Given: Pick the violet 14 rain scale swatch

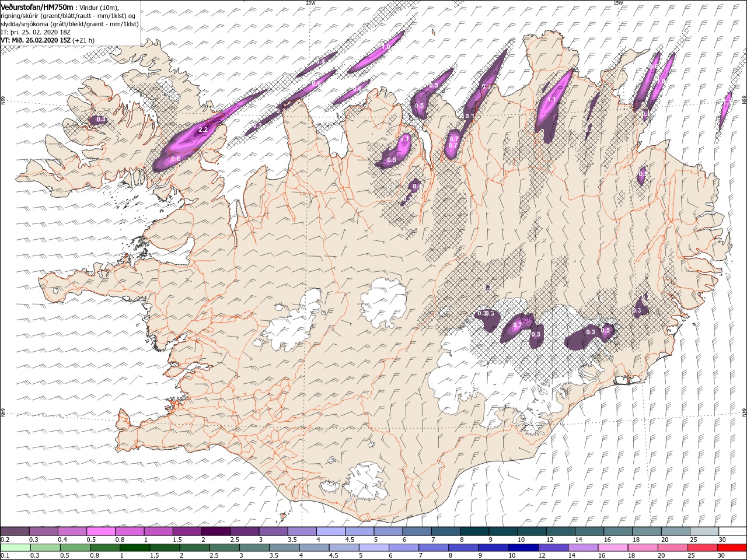Looking at the screenshot, I should (x=582, y=548).
